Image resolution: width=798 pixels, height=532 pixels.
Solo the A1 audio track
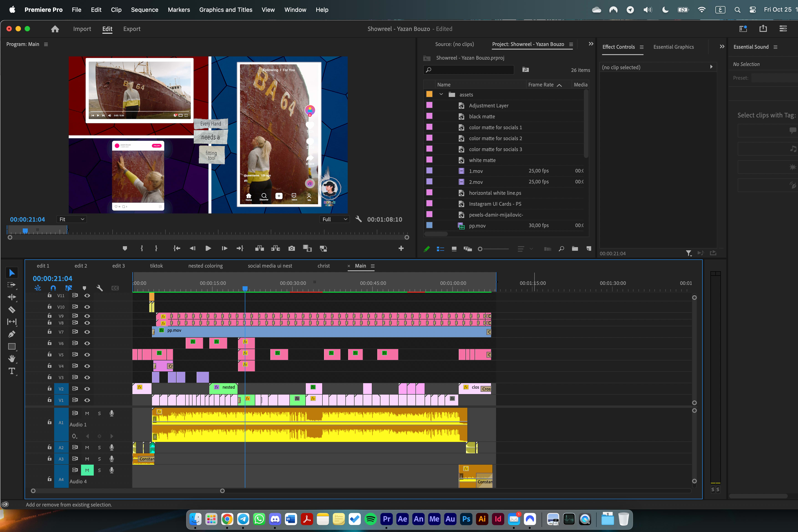(99, 413)
